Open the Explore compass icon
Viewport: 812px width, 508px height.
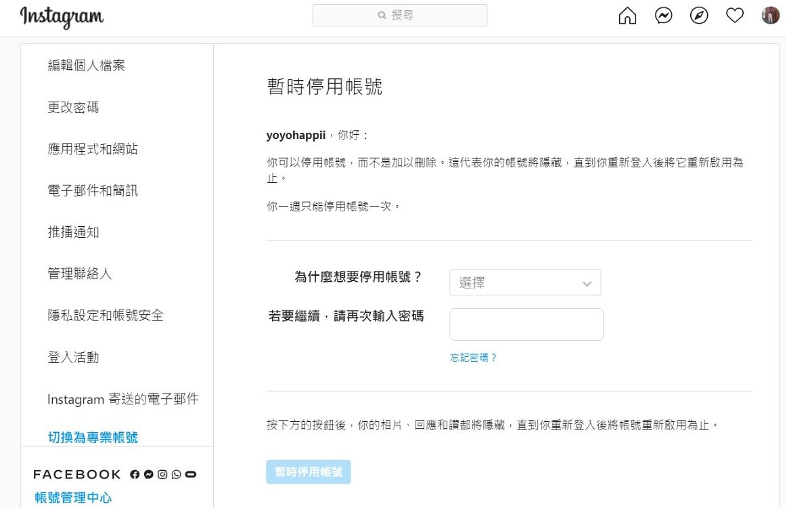pos(700,16)
